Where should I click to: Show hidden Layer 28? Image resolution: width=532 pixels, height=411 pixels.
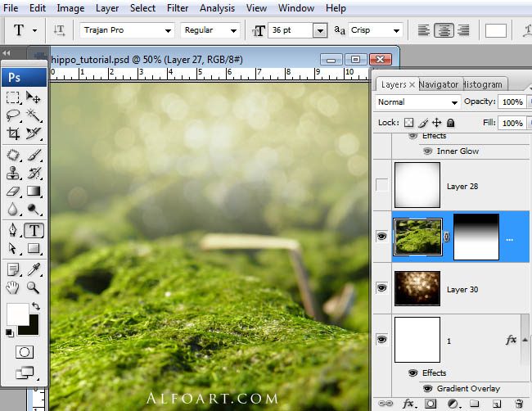pos(381,185)
